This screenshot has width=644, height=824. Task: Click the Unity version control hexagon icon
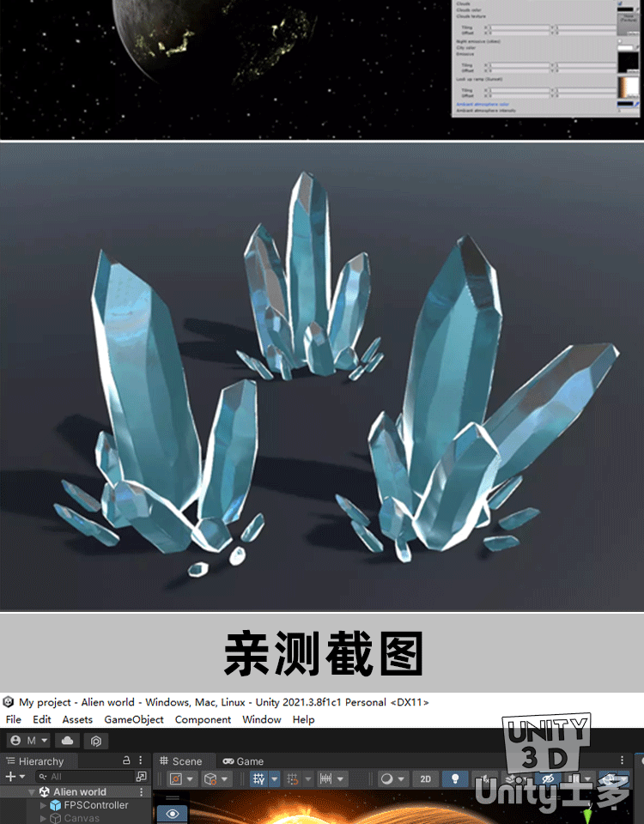[x=95, y=741]
